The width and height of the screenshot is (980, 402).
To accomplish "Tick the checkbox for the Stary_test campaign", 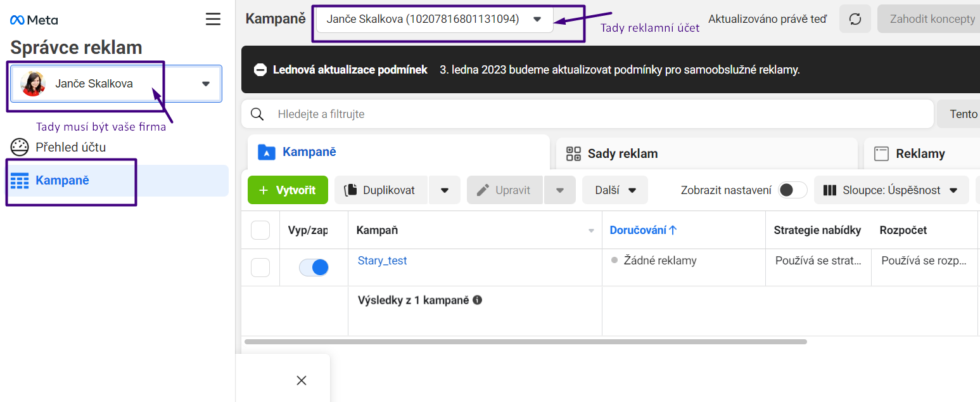I will [260, 268].
